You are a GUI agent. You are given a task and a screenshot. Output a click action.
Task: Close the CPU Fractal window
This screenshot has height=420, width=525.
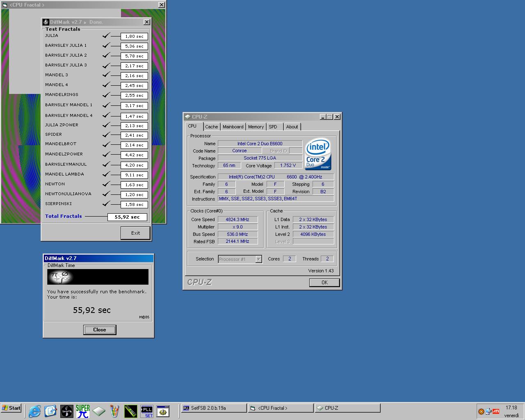point(162,5)
